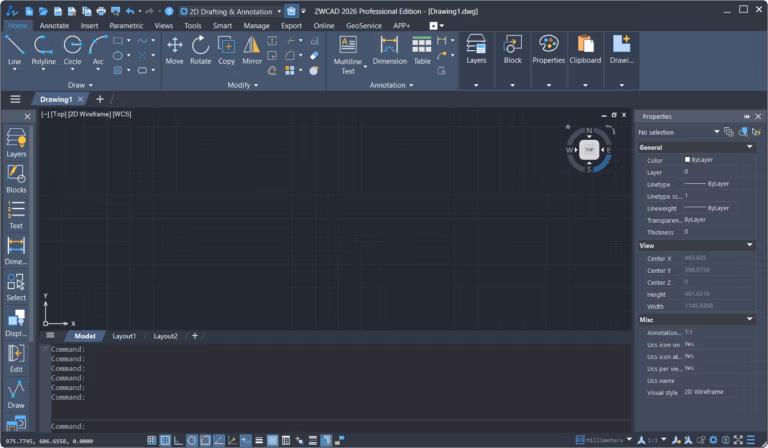Click the Move tool in Modify
Image resolution: width=768 pixels, height=448 pixels.
(174, 50)
